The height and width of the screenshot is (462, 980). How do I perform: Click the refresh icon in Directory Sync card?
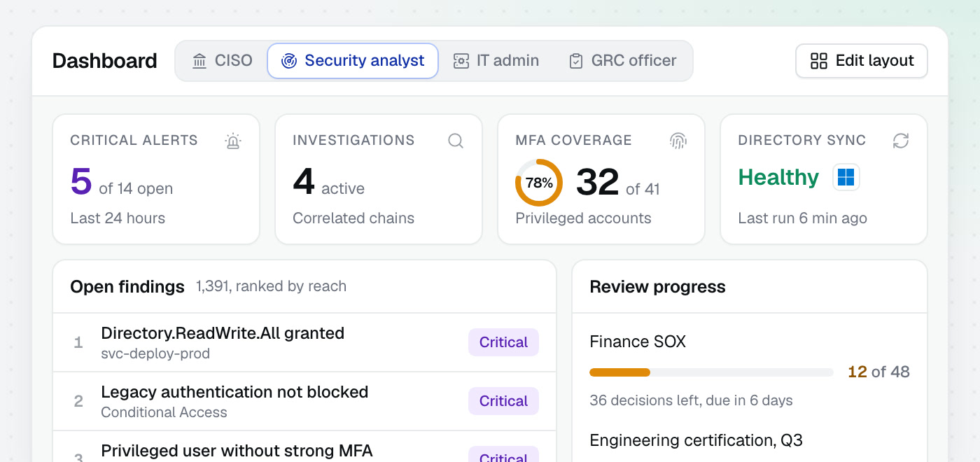coord(901,141)
